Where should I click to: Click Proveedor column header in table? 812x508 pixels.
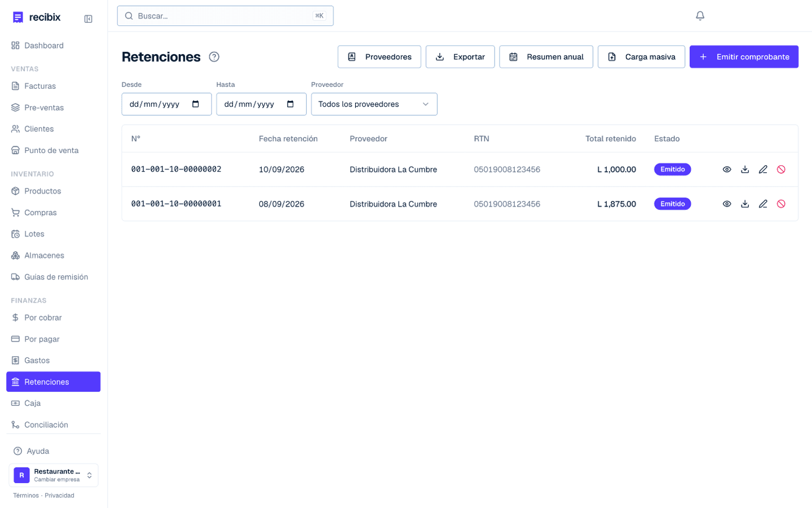[x=369, y=139]
